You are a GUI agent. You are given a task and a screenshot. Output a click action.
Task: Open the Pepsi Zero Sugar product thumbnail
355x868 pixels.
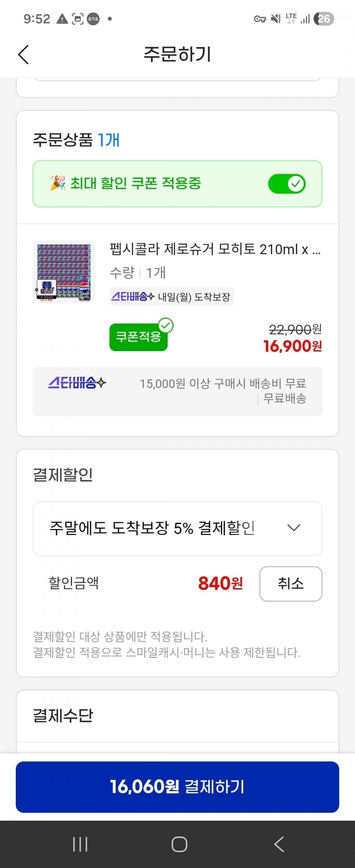[x=64, y=271]
